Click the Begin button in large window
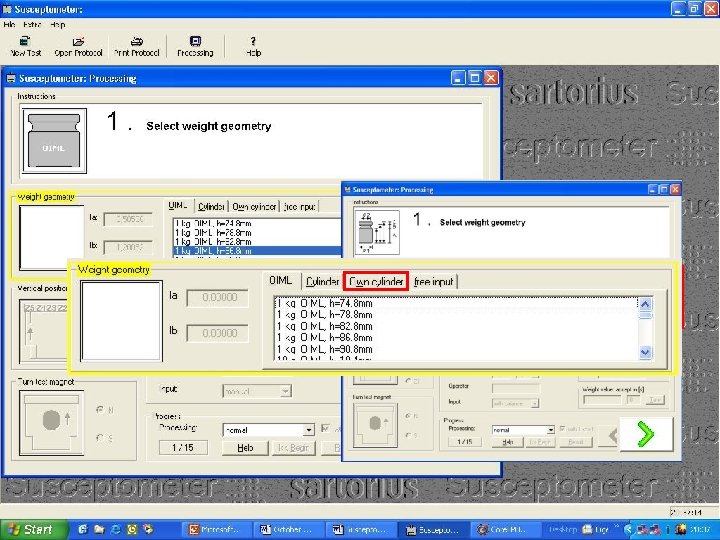The image size is (720, 540). point(294,448)
